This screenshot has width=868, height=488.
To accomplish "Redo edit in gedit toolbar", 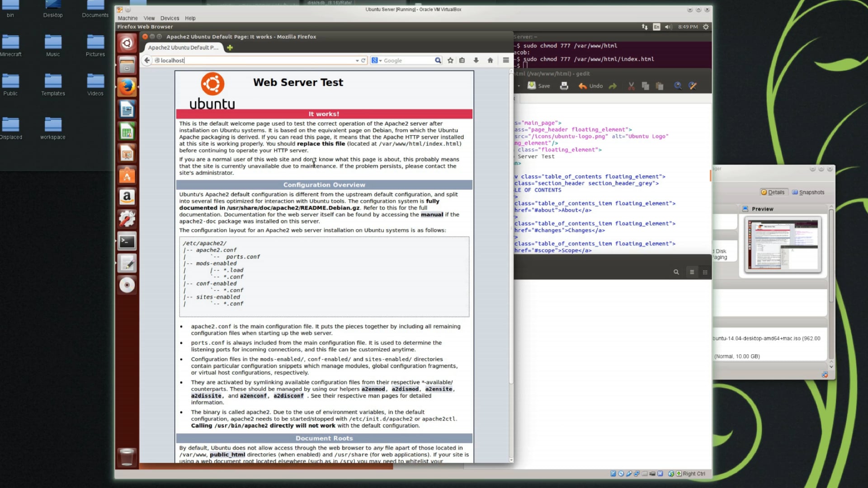I will point(613,86).
